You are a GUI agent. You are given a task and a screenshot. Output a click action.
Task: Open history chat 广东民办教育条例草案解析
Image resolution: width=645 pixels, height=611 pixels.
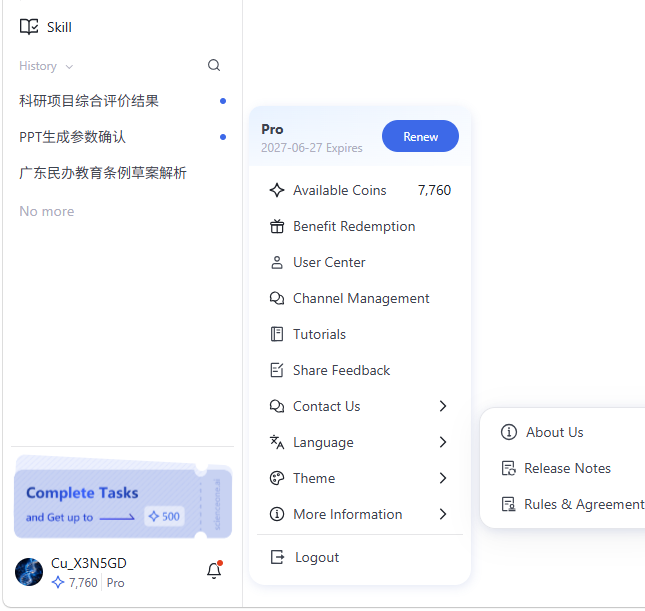(x=103, y=173)
